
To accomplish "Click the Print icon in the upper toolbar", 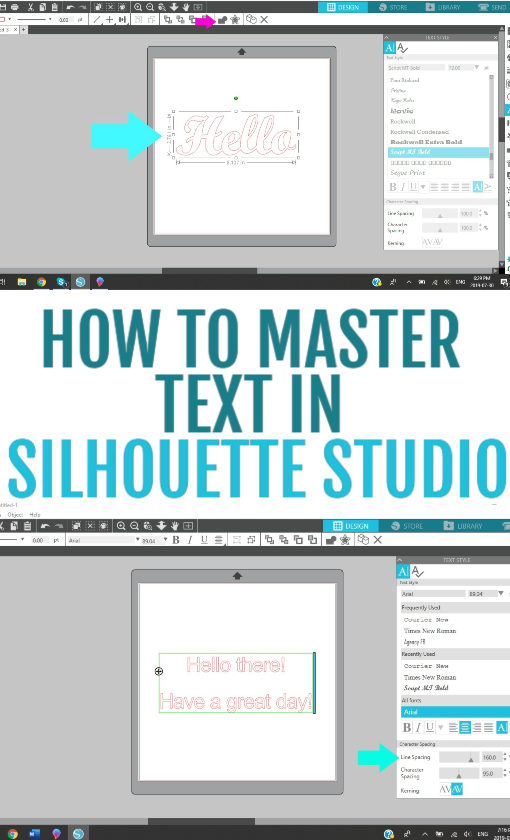I will coord(14,7).
